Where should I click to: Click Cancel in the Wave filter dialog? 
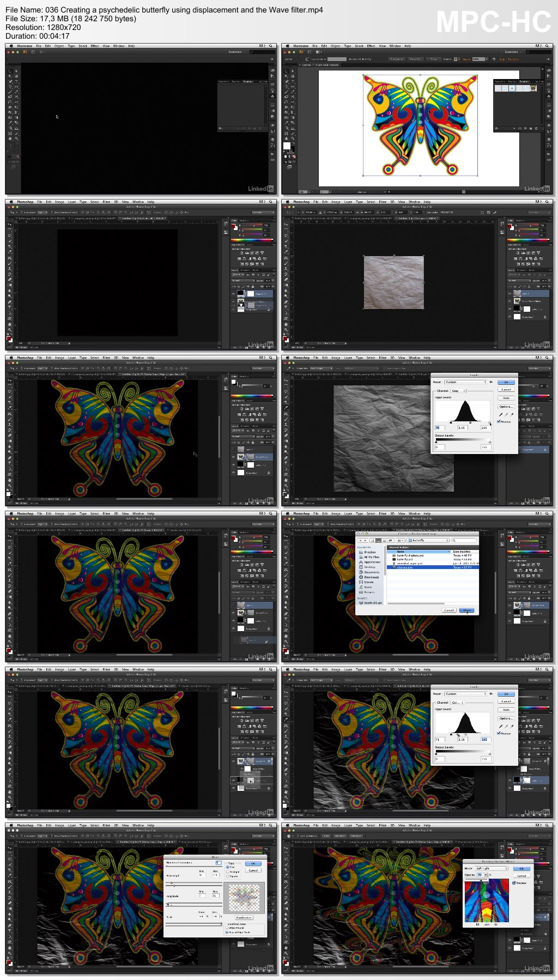(x=253, y=870)
